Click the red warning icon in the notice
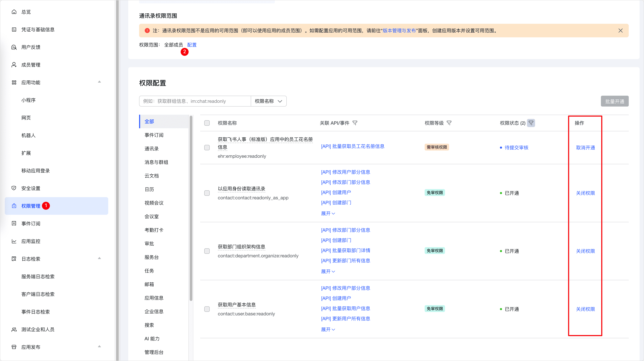This screenshot has width=644, height=361. 147,31
